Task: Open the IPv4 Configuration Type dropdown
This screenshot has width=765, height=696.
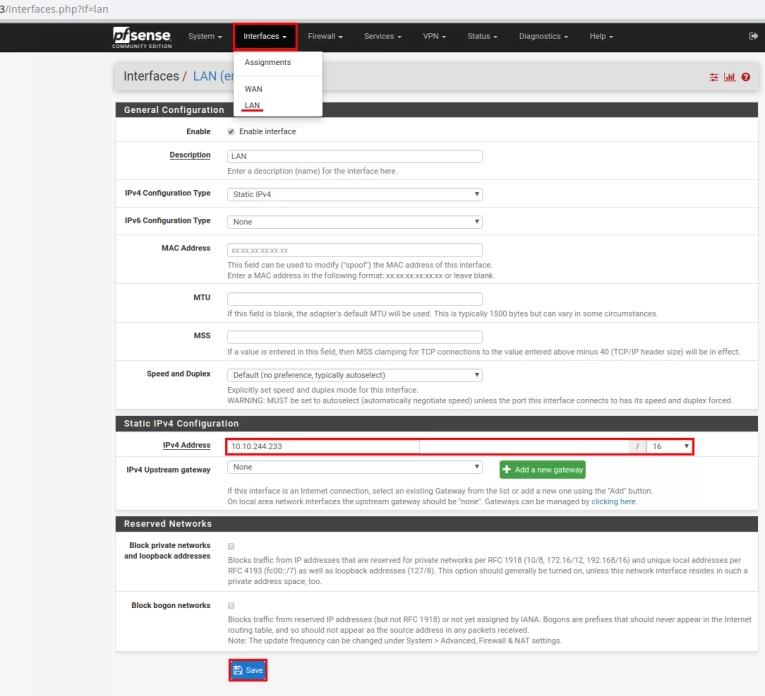Action: tap(355, 194)
